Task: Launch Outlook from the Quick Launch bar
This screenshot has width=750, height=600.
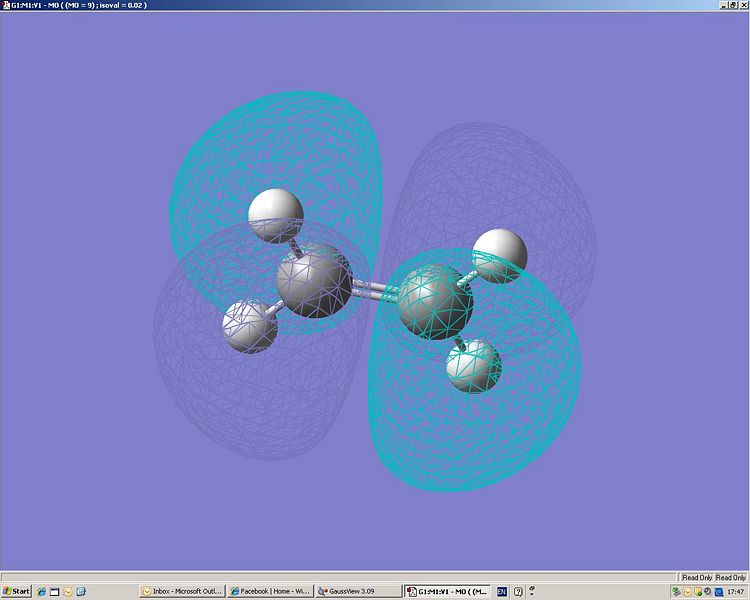Action: [x=68, y=592]
